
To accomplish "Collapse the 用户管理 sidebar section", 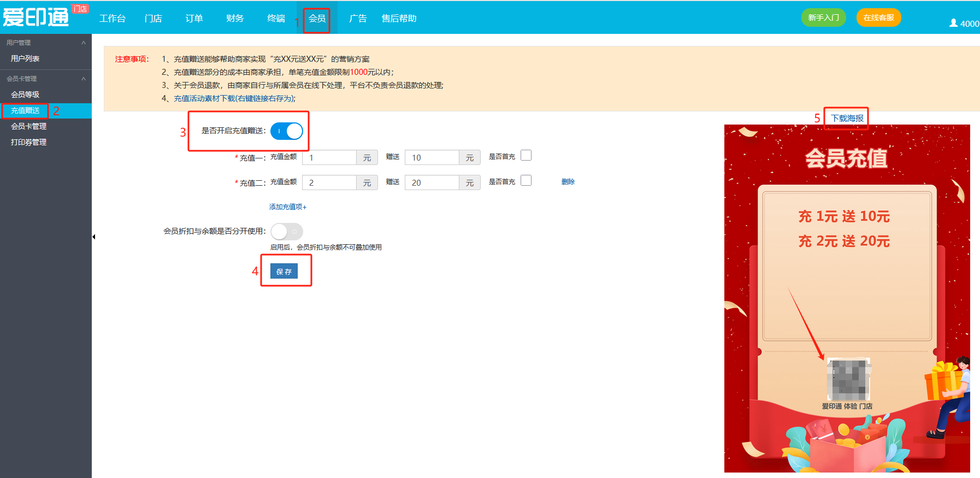I will click(x=83, y=43).
